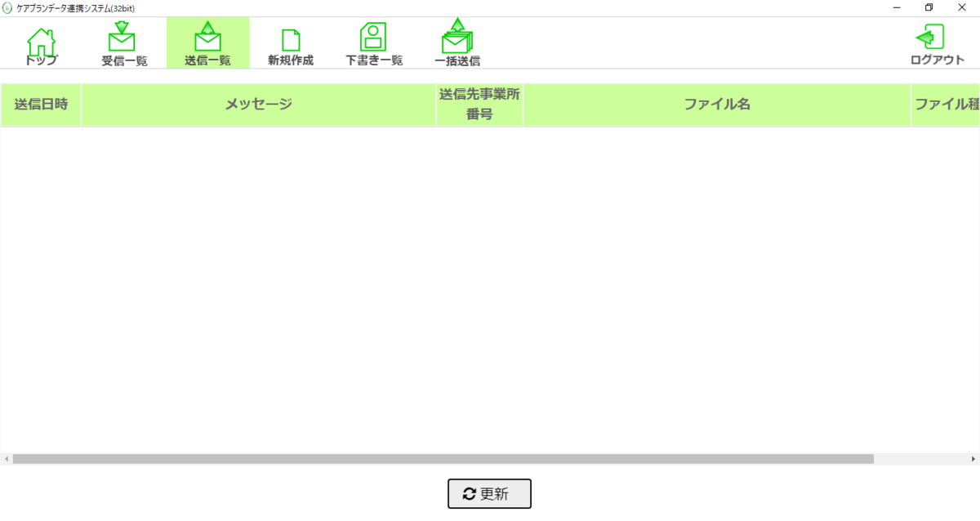The image size is (980, 521).
Task: Sort by the 送信日時 column header
Action: point(41,105)
